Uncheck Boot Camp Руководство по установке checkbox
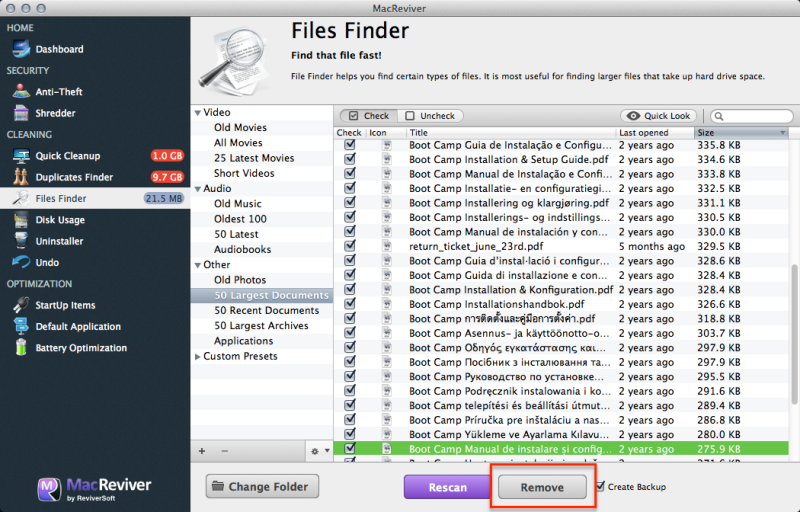Viewport: 800px width, 512px height. 349,376
